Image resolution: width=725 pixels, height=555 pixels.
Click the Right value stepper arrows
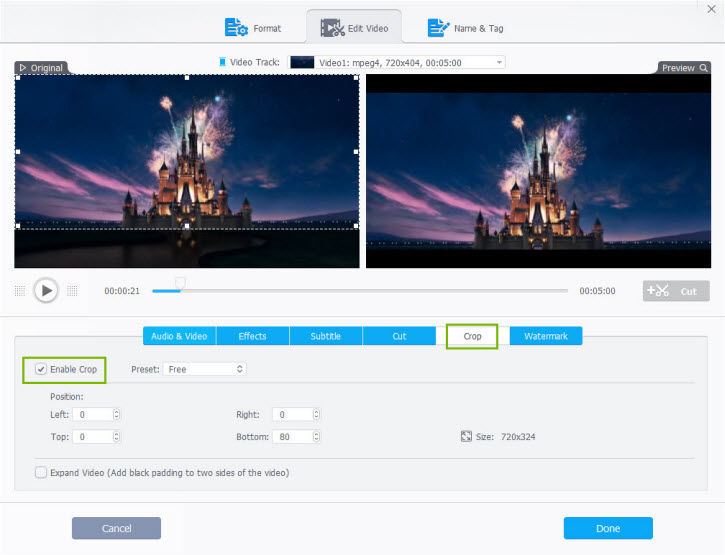[316, 414]
